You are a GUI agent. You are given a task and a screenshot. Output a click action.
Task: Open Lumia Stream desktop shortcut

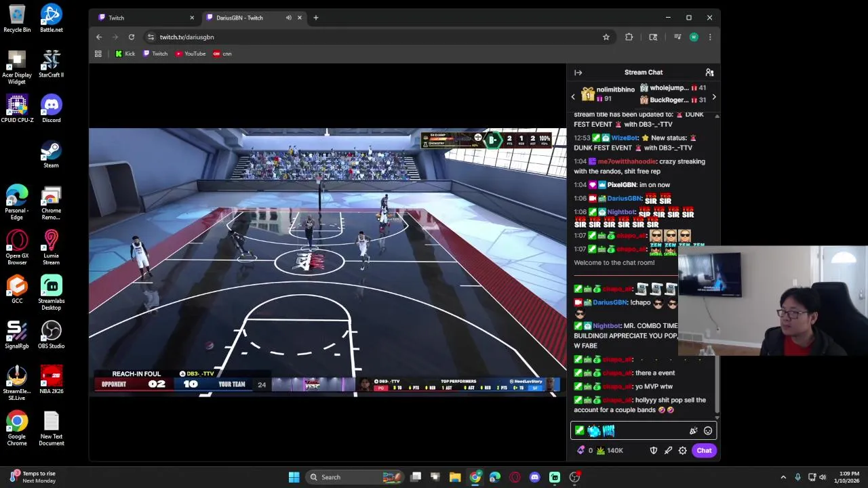coord(51,248)
